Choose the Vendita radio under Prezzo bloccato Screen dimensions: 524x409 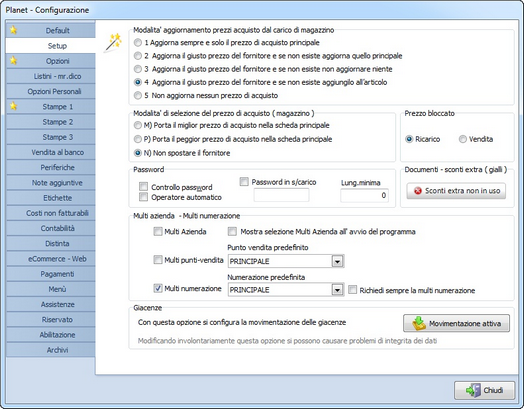[x=463, y=139]
